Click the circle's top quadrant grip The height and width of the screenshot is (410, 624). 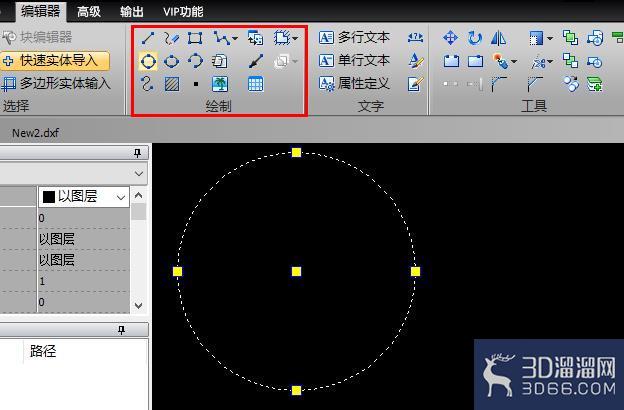(296, 152)
